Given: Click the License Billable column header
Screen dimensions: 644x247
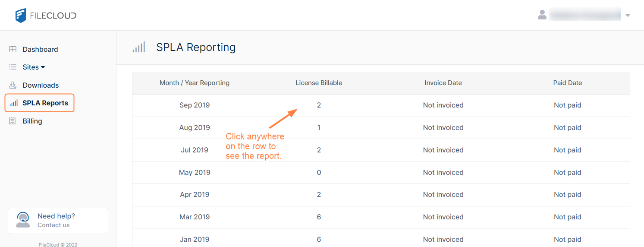Looking at the screenshot, I should click(319, 83).
